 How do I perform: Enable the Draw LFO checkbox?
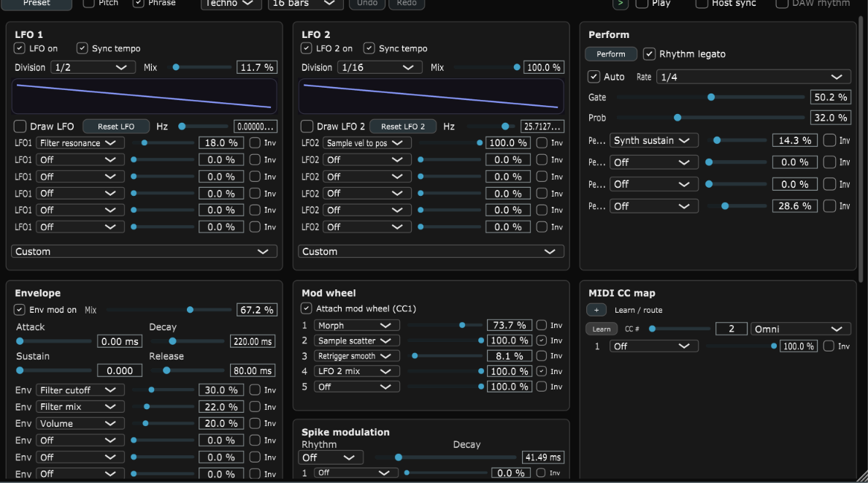pos(20,126)
